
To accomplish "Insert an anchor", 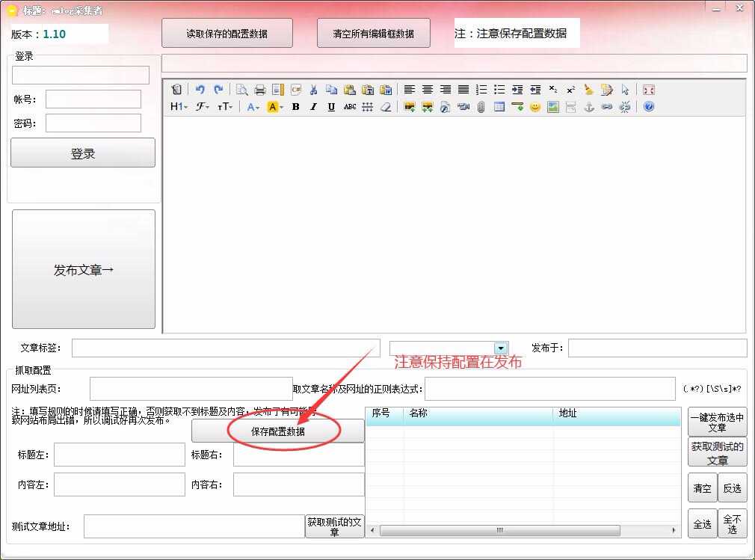I will pyautogui.click(x=588, y=106).
